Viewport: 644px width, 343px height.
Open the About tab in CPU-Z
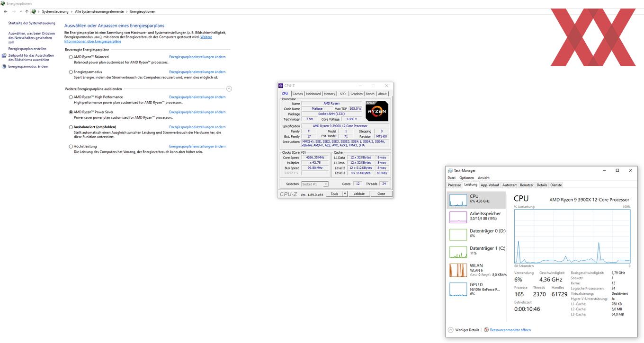point(382,94)
